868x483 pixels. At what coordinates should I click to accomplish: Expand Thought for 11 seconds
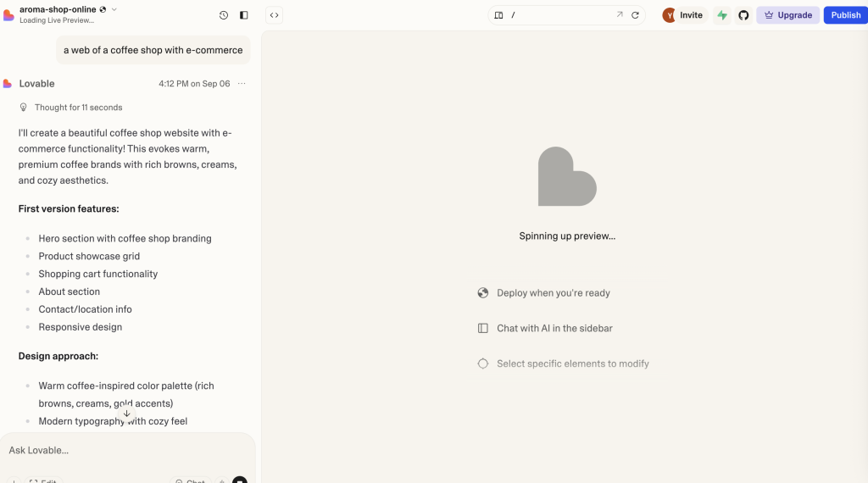coord(78,108)
